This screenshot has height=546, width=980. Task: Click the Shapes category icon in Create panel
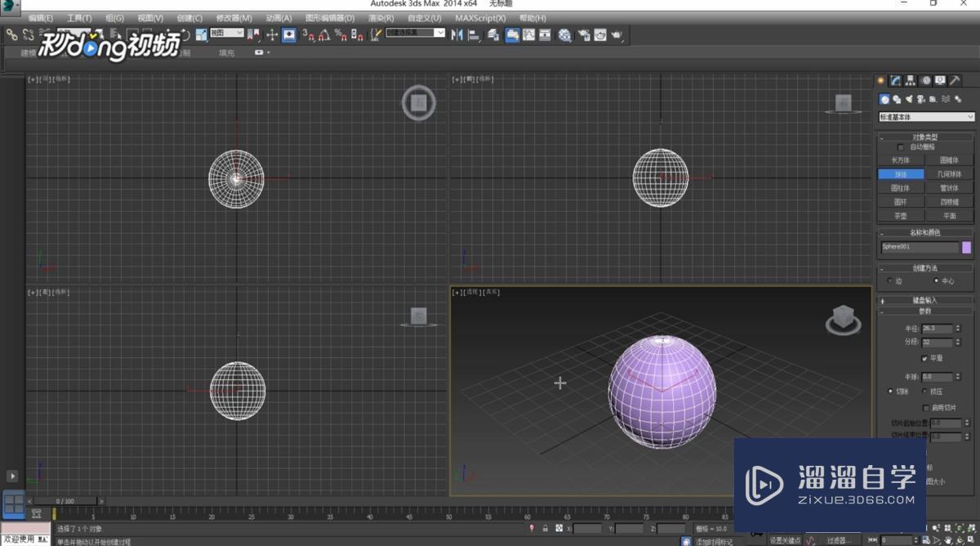pos(897,99)
